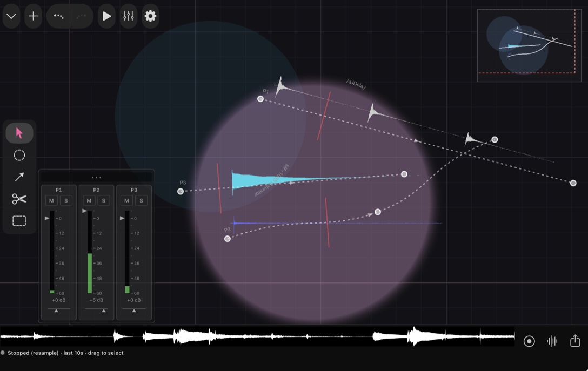Screen dimensions: 588x371
Task: Open the mixer sliders icon
Action: pyautogui.click(x=128, y=16)
